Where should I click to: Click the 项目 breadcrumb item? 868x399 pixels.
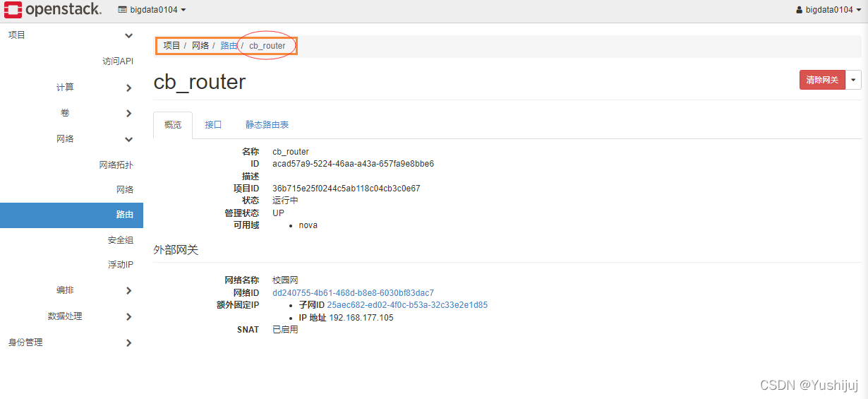click(x=172, y=46)
